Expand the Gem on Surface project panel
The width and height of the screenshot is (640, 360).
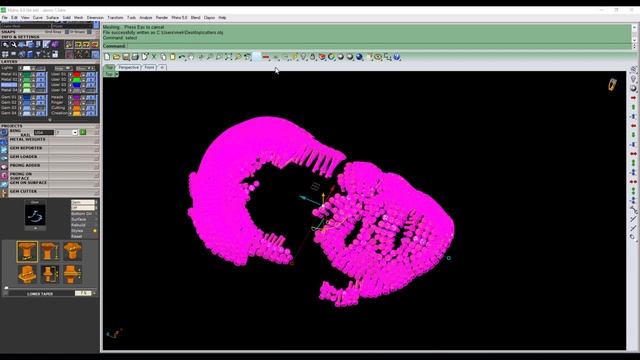click(x=97, y=184)
